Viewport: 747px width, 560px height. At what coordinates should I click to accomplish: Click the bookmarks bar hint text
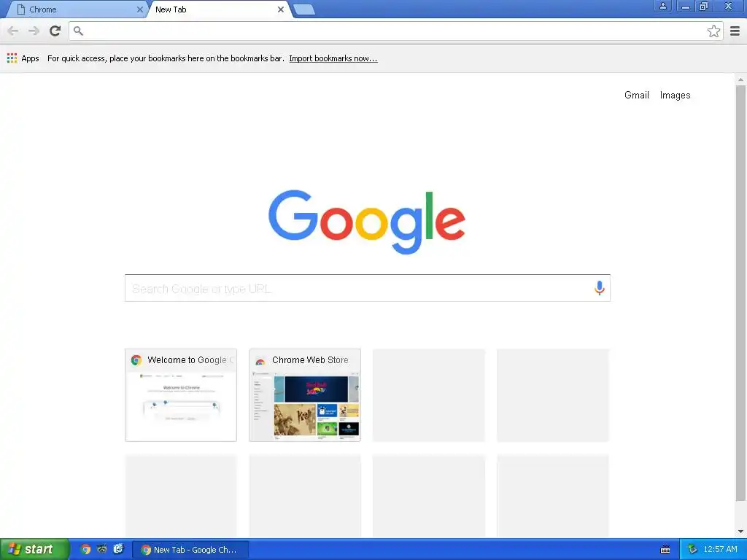click(166, 58)
